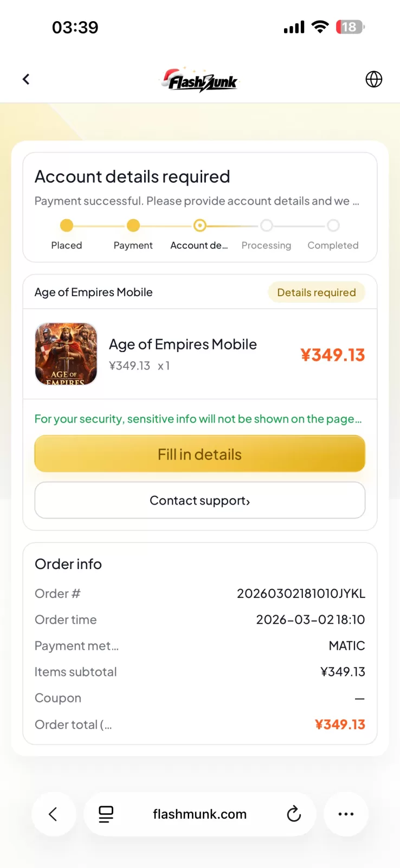Open Contact support
This screenshot has width=400, height=868.
point(199,500)
